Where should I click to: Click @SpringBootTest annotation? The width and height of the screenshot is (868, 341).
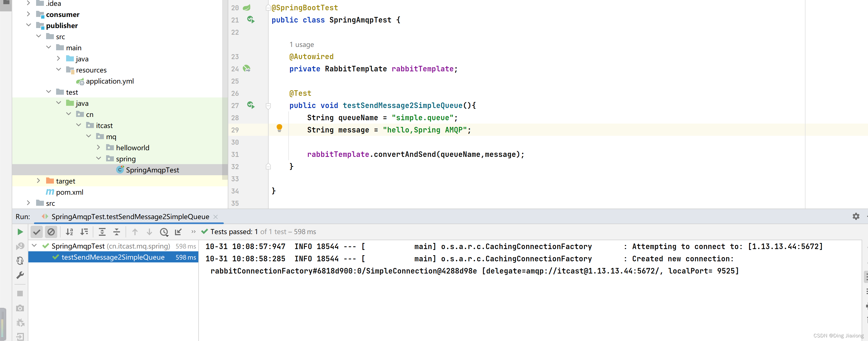pyautogui.click(x=305, y=7)
